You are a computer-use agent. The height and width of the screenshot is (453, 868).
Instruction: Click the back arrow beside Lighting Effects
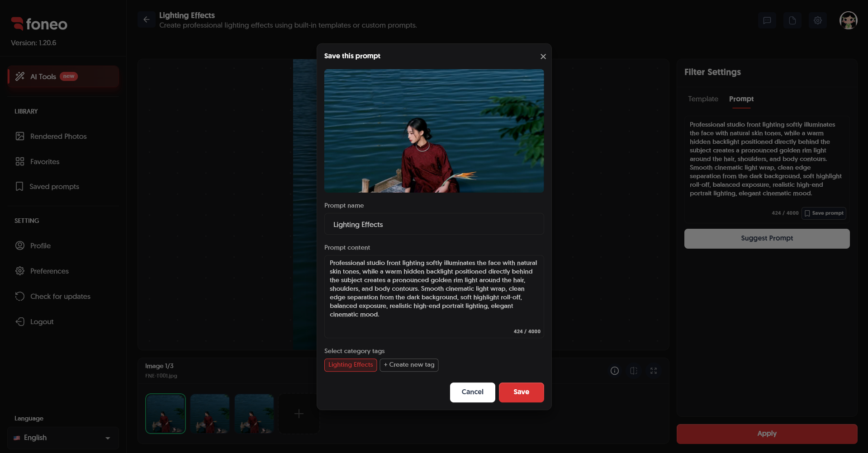point(147,19)
